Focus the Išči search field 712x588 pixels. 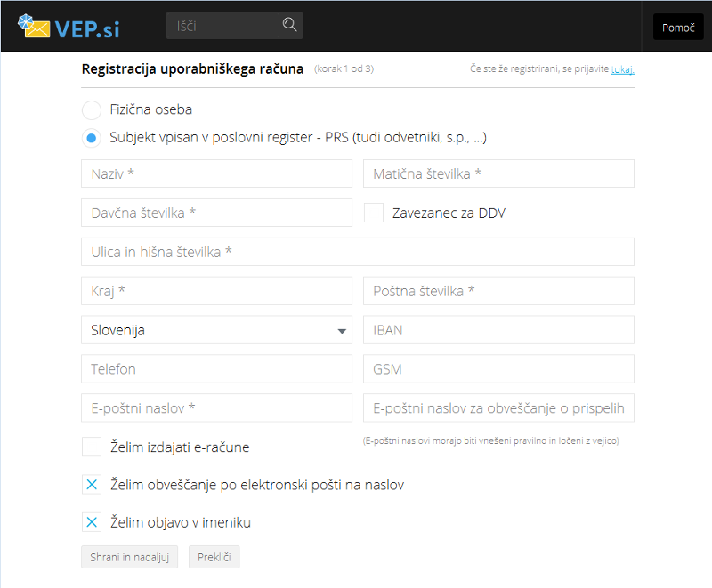click(222, 26)
